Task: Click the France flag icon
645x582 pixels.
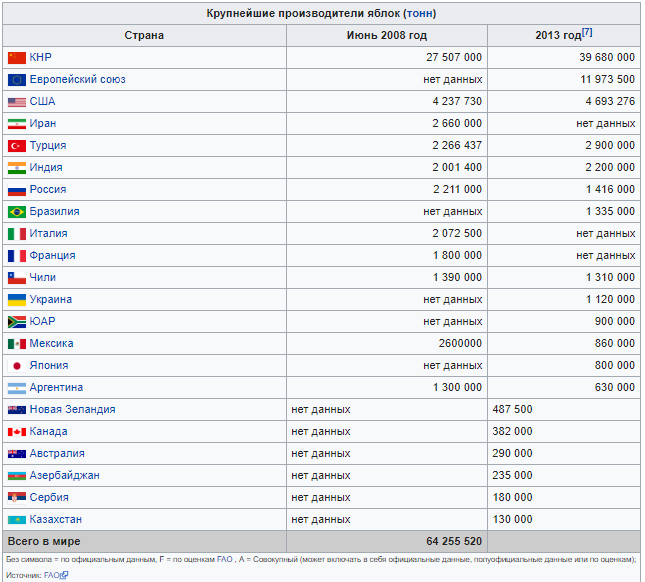Action: pos(17,256)
